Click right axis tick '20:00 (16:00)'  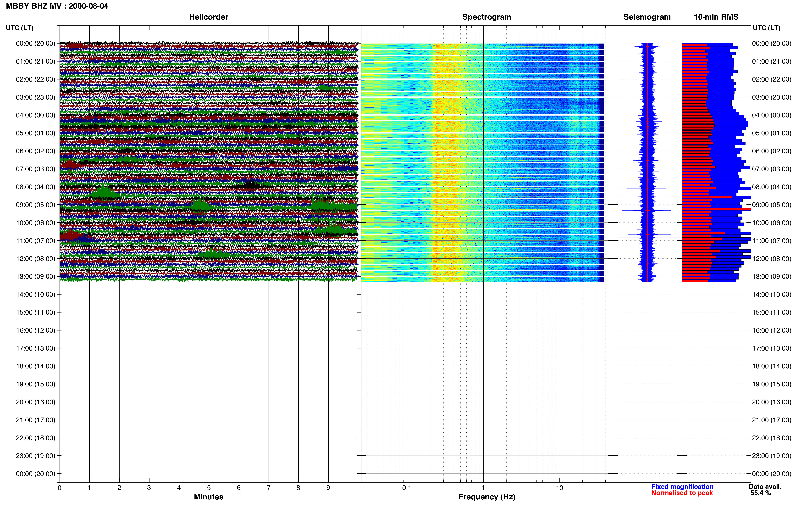[772, 402]
